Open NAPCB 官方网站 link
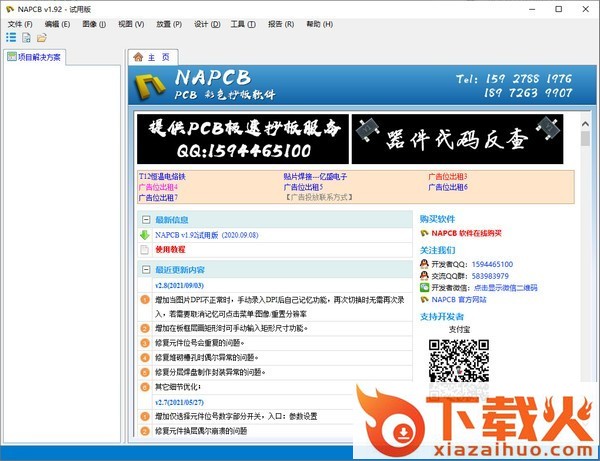This screenshot has height=461, width=600. tap(459, 300)
